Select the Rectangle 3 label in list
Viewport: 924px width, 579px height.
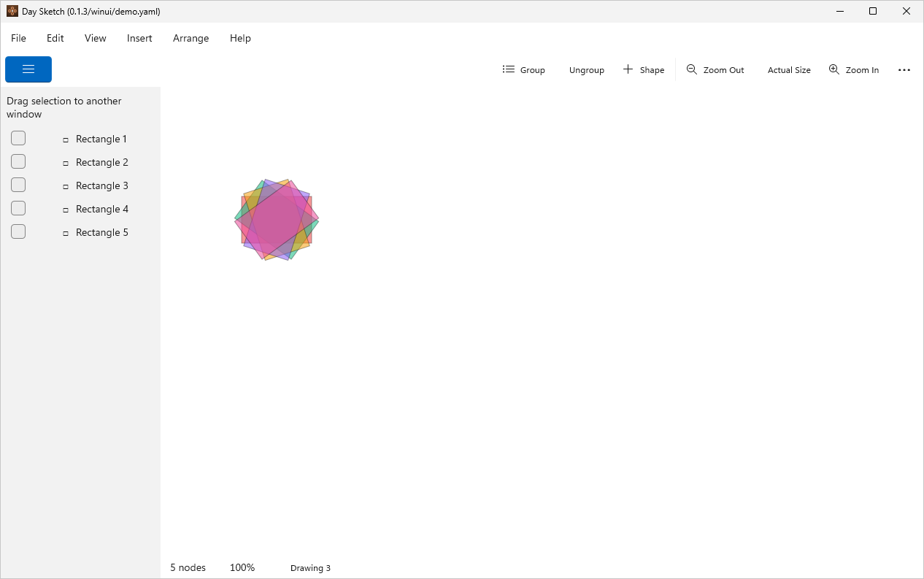click(102, 185)
